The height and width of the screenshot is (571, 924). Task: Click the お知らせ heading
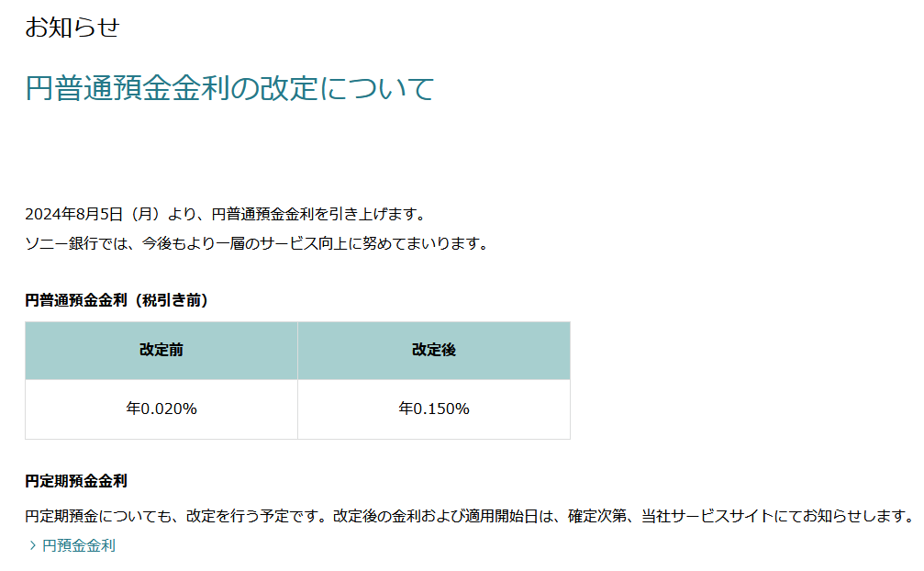(72, 28)
